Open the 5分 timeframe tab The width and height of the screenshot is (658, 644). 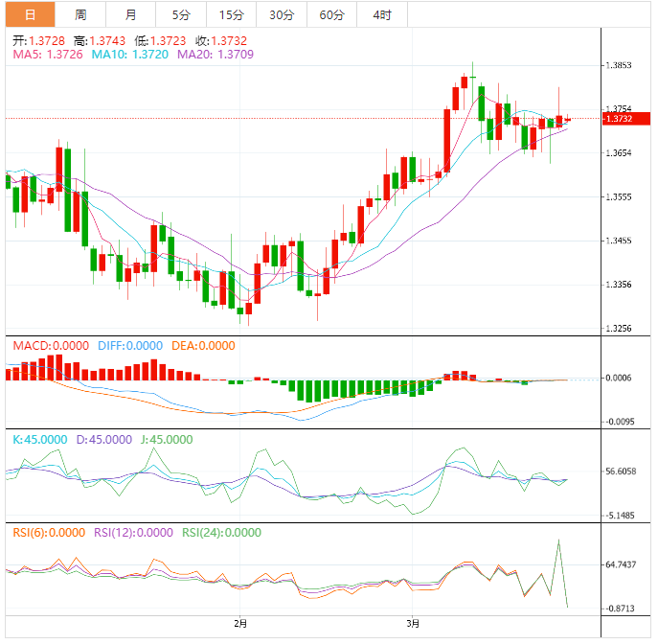coord(181,14)
